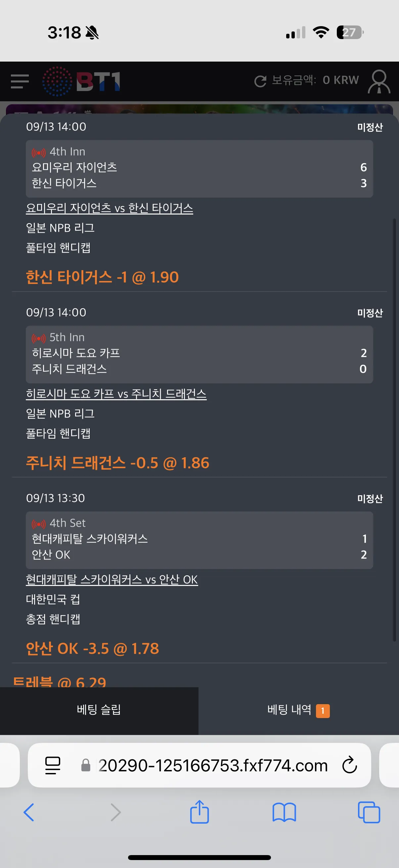The width and height of the screenshot is (399, 868).
Task: Tap the Safari share icon
Action: tap(199, 812)
